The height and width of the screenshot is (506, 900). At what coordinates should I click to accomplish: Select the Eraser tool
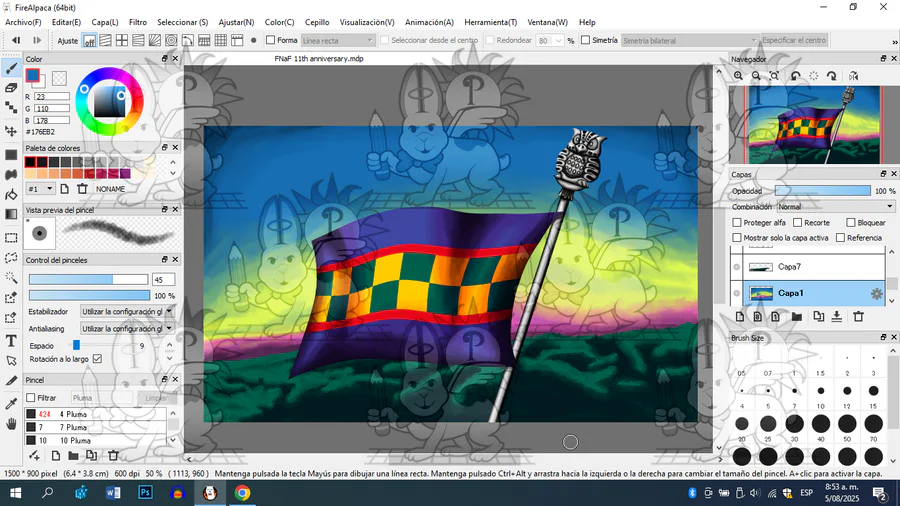tap(11, 88)
